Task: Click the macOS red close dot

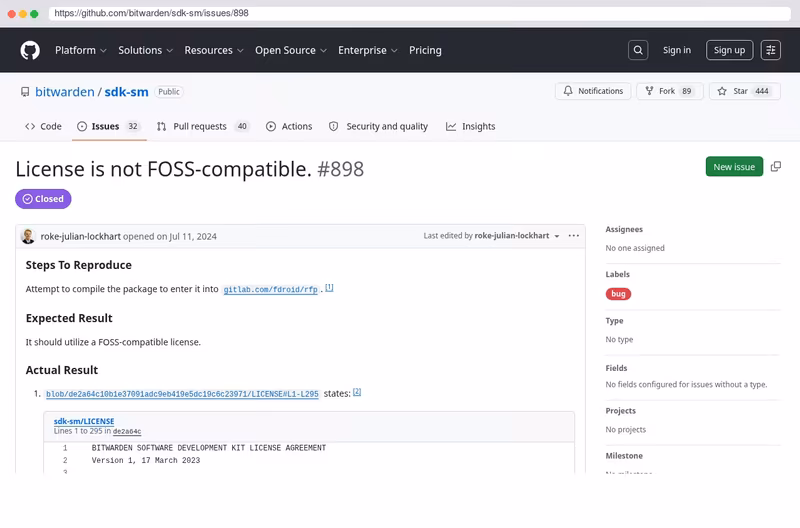Action: (11, 14)
